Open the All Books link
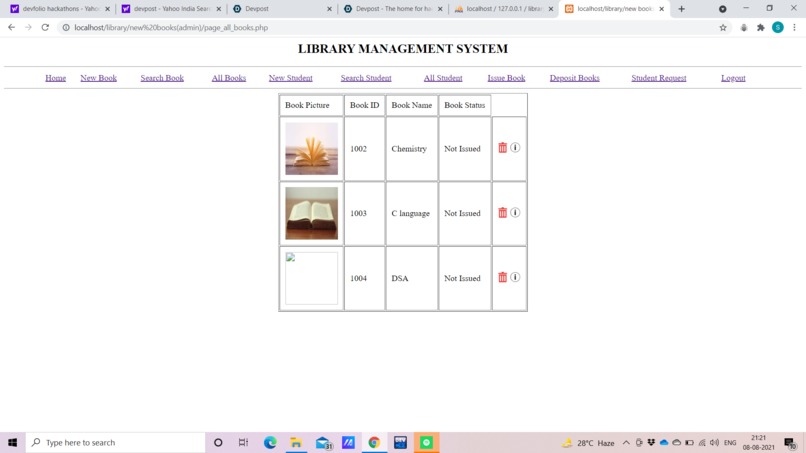The image size is (806, 453). tap(229, 78)
